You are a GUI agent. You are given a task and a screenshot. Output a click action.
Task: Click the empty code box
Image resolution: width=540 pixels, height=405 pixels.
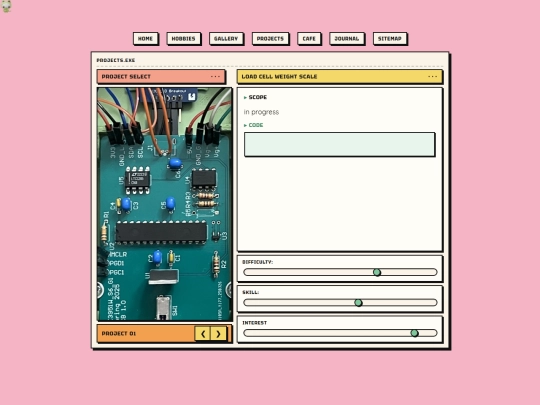tap(339, 144)
